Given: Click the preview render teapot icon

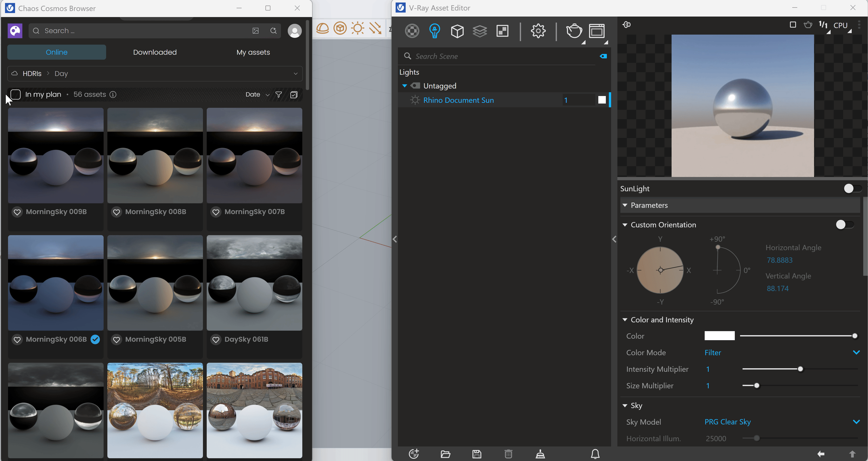Looking at the screenshot, I should [808, 25].
